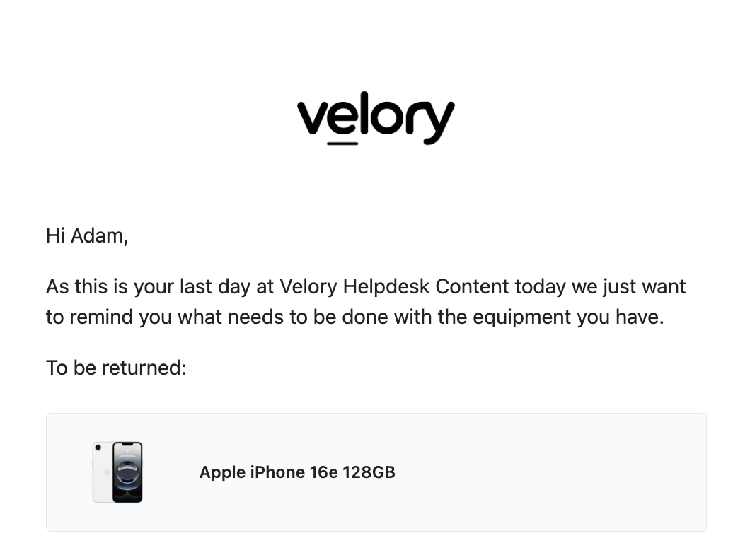Viewport: 750px width, 560px height.
Task: Click the word "today" in the message
Action: coord(541,286)
